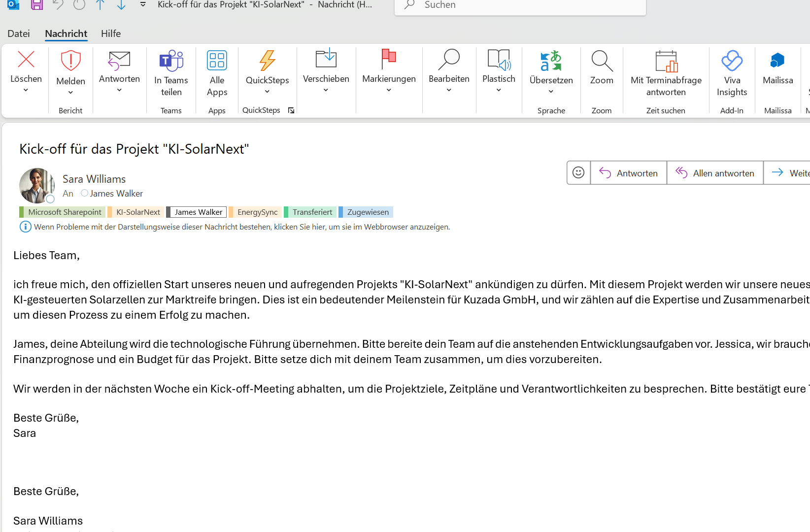Open the Datei menu
The image size is (810, 532).
[19, 33]
